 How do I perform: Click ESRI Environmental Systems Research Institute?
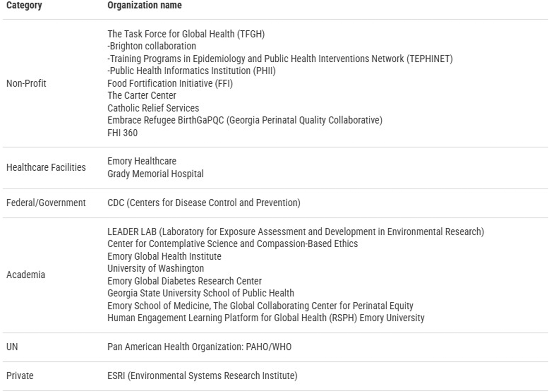click(x=202, y=376)
